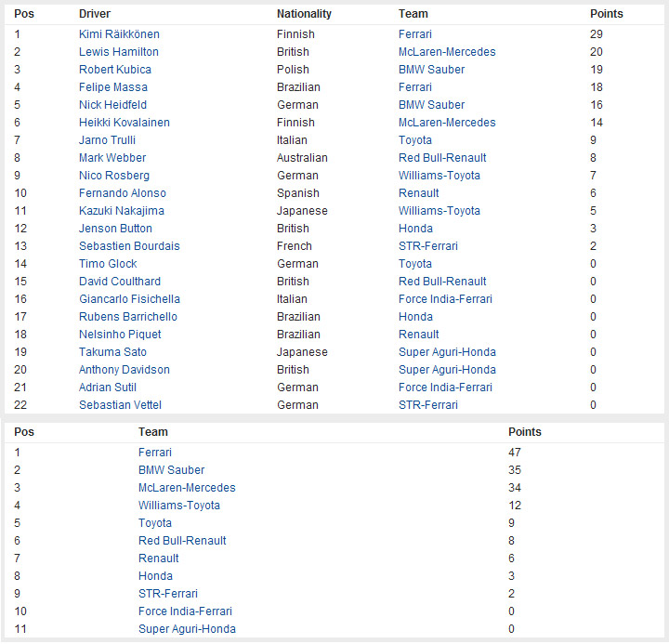Open Sebastian Vettel driver link
Screen dimensions: 669x644
[x=120, y=405]
